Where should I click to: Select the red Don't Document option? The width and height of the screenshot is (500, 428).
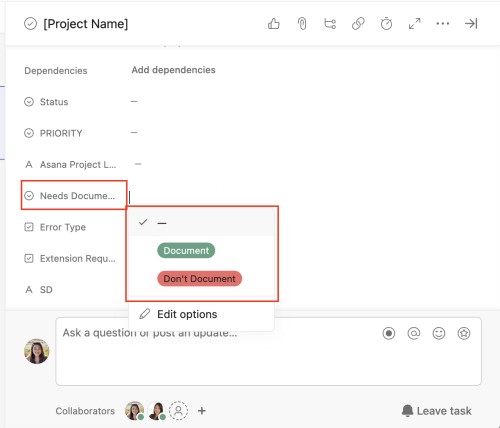click(x=199, y=279)
